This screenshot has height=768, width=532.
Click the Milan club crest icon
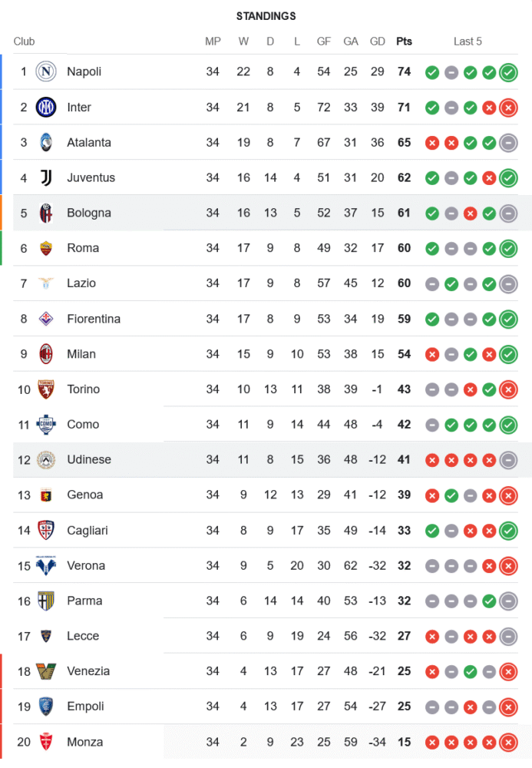click(x=47, y=354)
